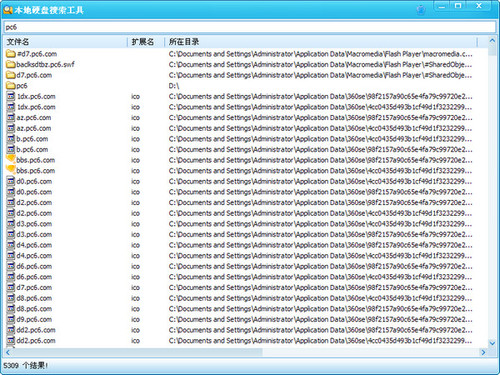Click file icon of dd2.pc6.com in 98f2157 path

point(11,330)
